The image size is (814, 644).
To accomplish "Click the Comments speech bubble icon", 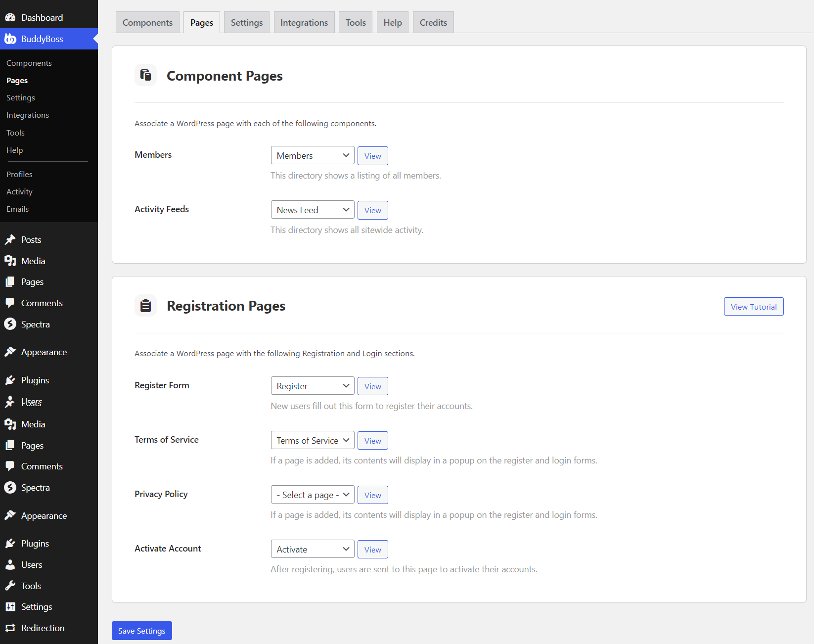I will [x=10, y=303].
